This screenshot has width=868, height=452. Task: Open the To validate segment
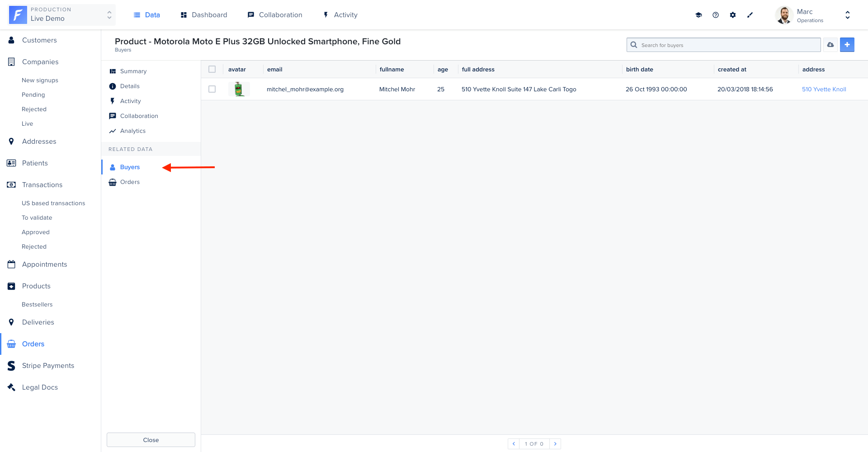tap(37, 218)
